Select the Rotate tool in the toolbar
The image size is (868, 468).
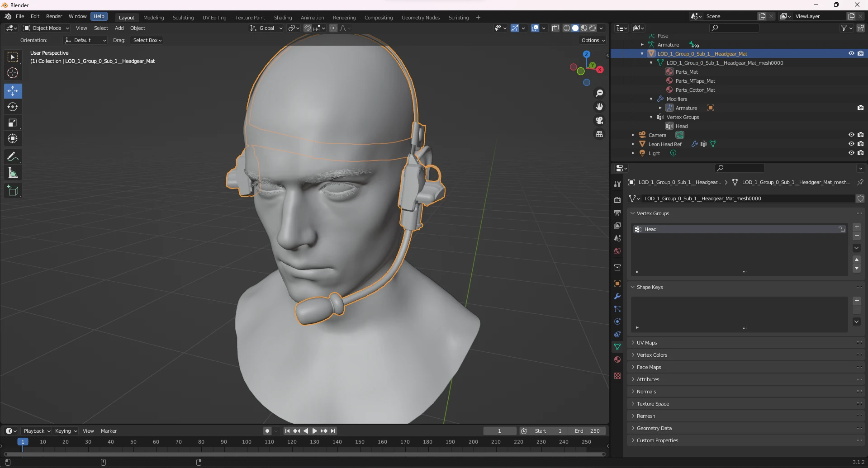(x=13, y=107)
